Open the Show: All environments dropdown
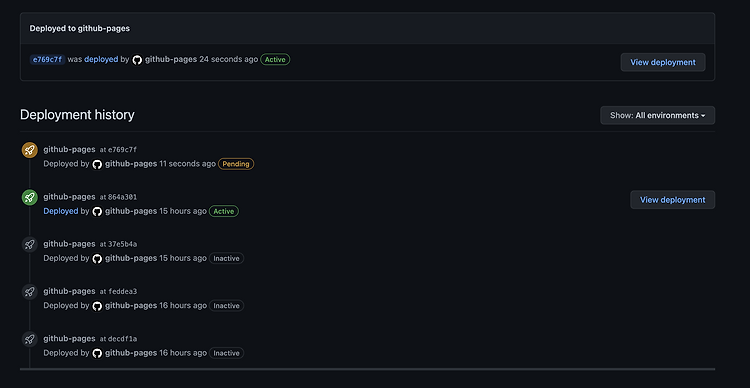This screenshot has width=750, height=388. [658, 115]
